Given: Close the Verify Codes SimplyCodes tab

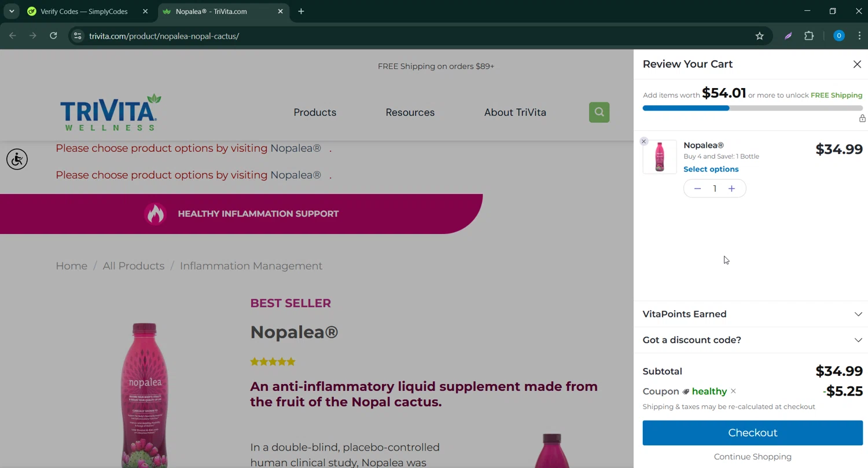Looking at the screenshot, I should [145, 11].
